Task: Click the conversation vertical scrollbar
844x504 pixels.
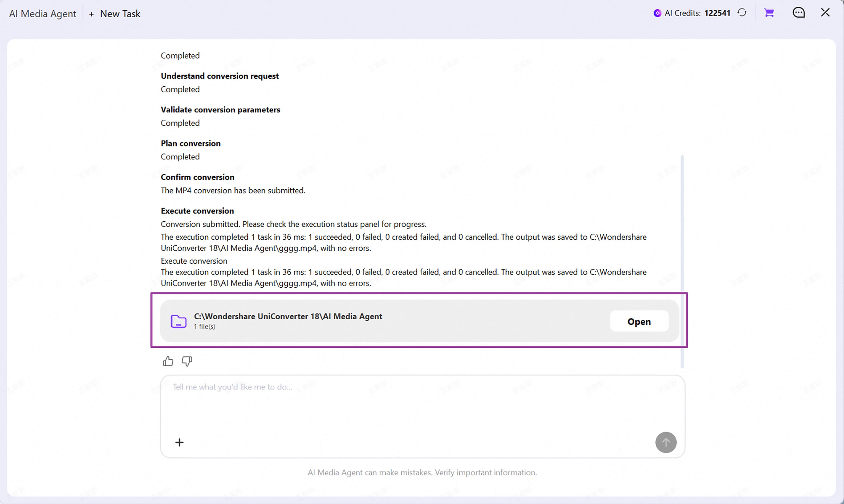Action: click(x=682, y=262)
